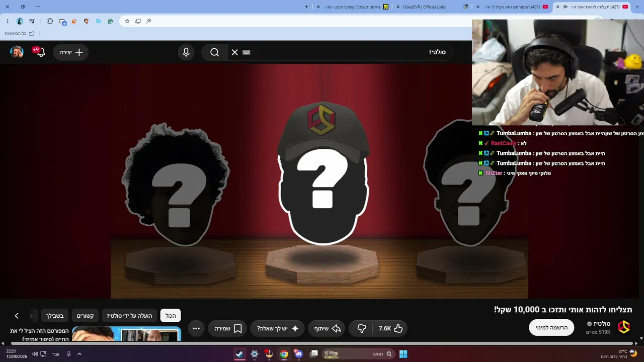This screenshot has height=362, width=644.
Task: Click the Grammarly extension icon
Action: [110, 21]
